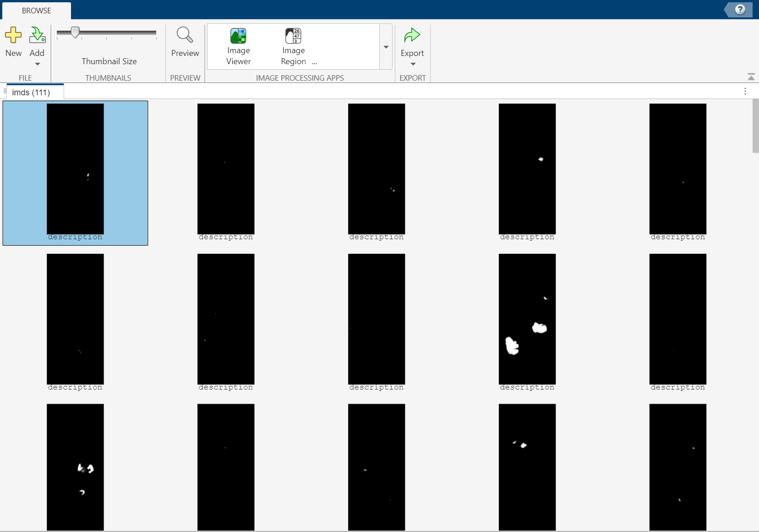Click the Add images icon
Screen dimensions: 759x532
(x=37, y=35)
